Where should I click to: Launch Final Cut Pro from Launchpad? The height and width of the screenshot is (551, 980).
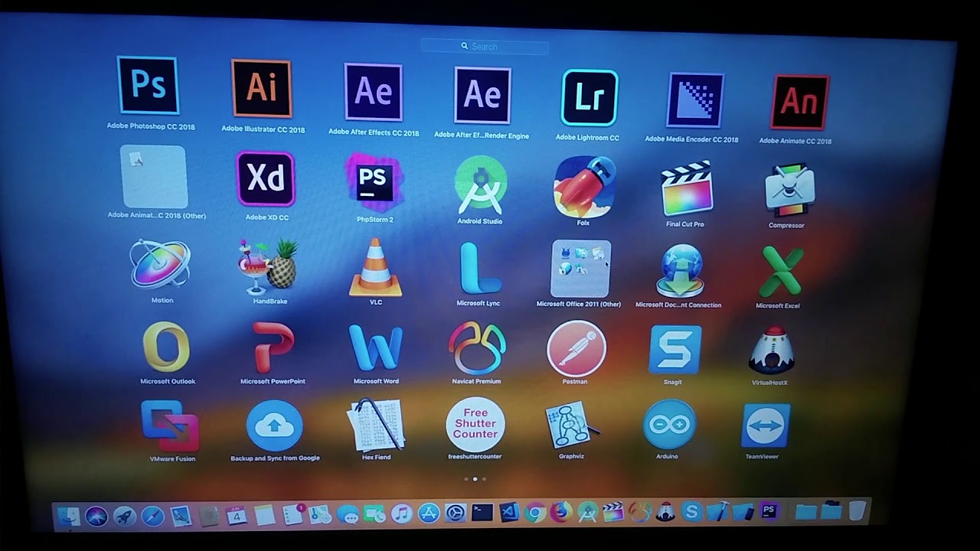(x=687, y=189)
